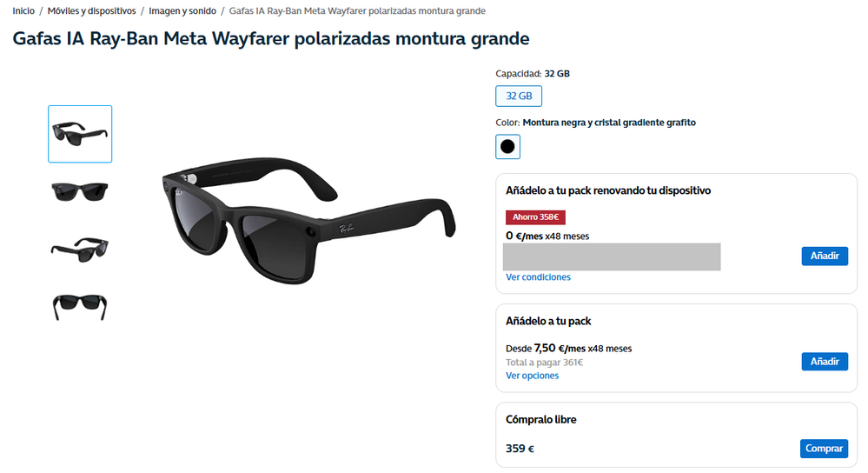This screenshot has height=473, width=868.
Task: Choose the third angled glasses thumbnail
Action: coord(80,250)
